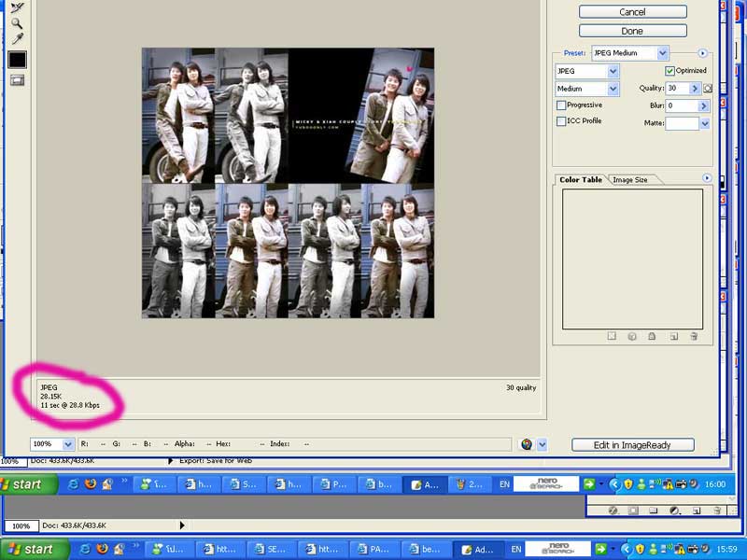Click the '30 quality' preview annotation text
This screenshot has width=747, height=560.
(x=521, y=387)
